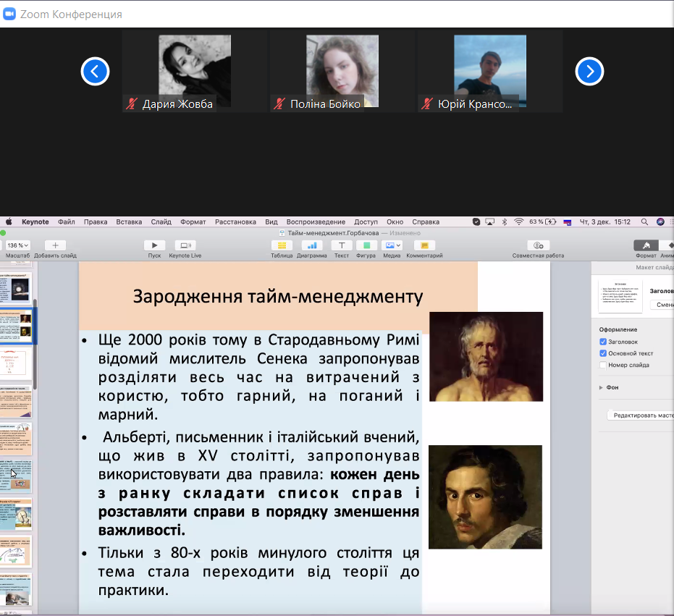Open the Вид menu
The image size is (674, 616).
coord(271,221)
